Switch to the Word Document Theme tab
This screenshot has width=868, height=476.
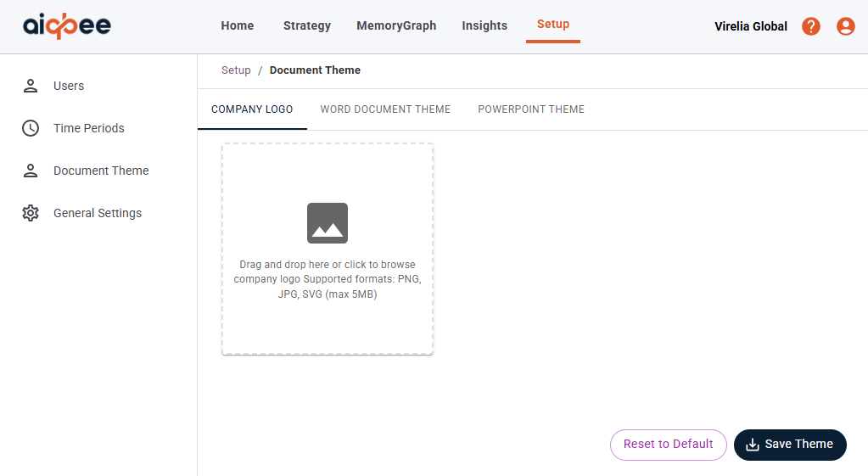pyautogui.click(x=385, y=109)
